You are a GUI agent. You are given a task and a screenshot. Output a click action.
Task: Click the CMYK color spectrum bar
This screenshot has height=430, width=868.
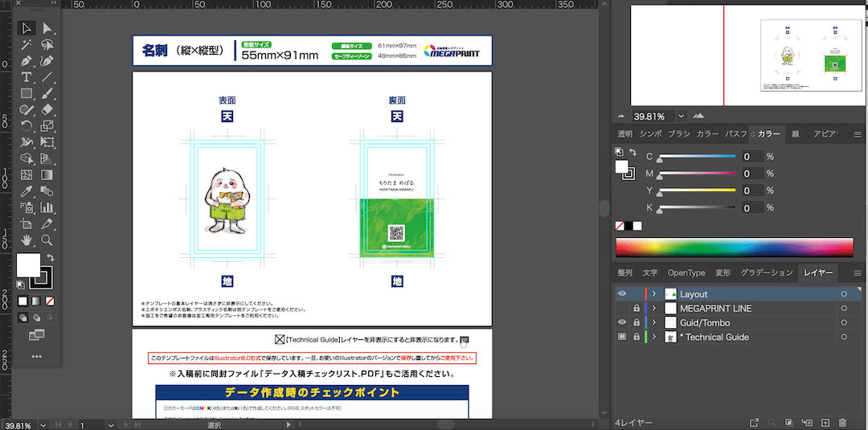(734, 247)
